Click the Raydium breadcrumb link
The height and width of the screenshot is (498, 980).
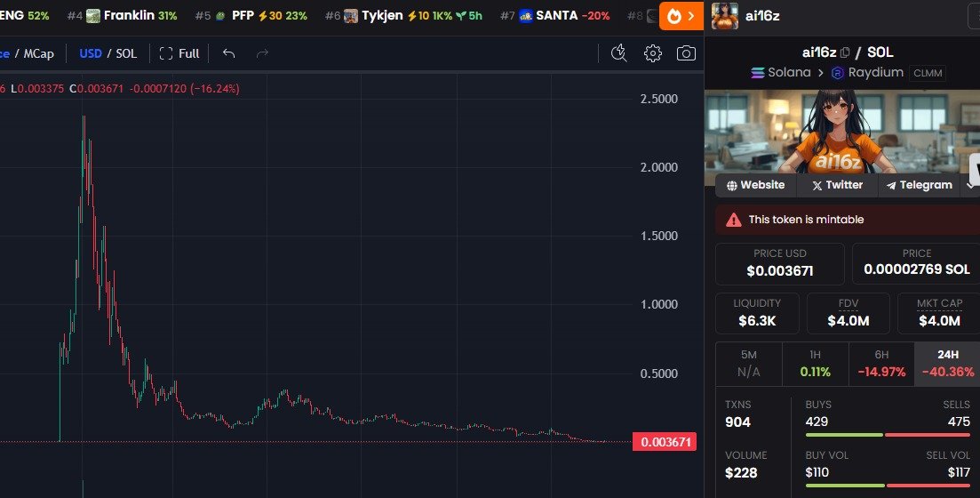point(876,73)
